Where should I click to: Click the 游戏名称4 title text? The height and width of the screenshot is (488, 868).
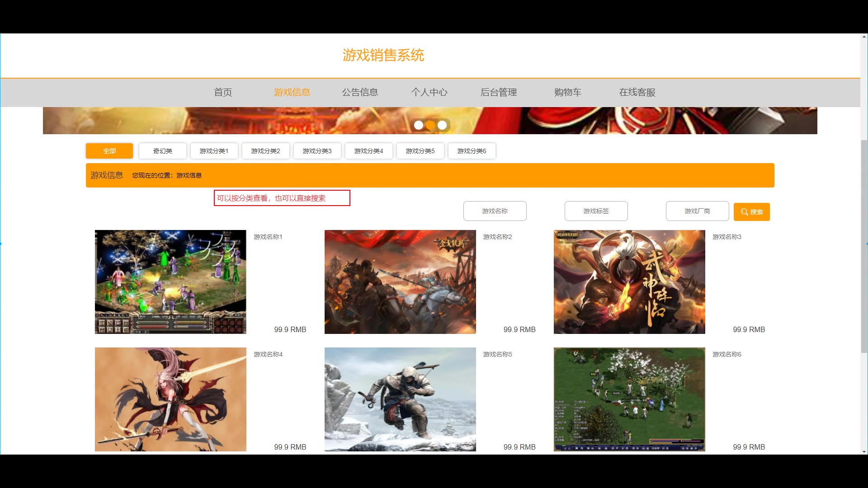click(x=268, y=354)
